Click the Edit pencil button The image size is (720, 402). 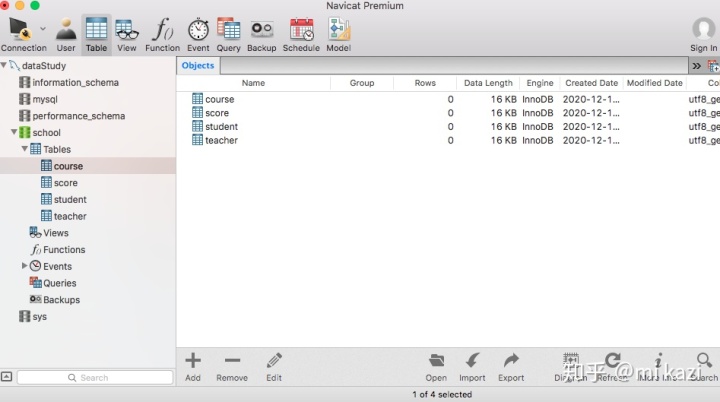(x=274, y=367)
